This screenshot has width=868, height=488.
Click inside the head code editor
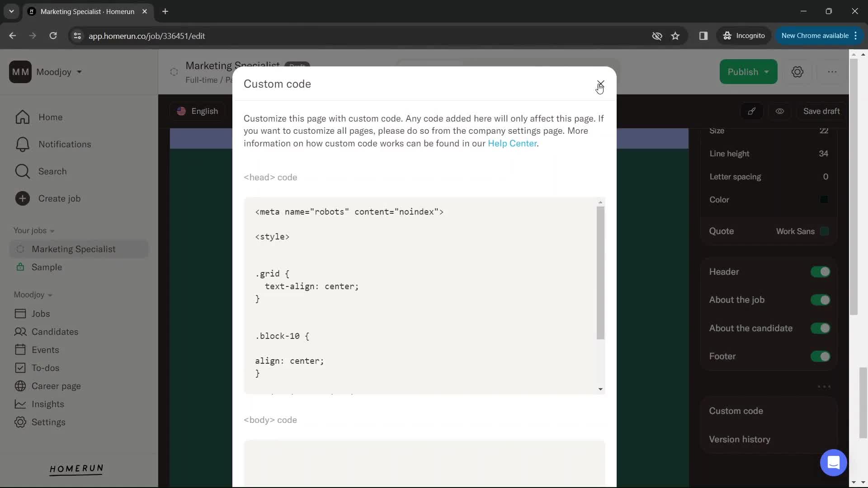tap(420, 296)
